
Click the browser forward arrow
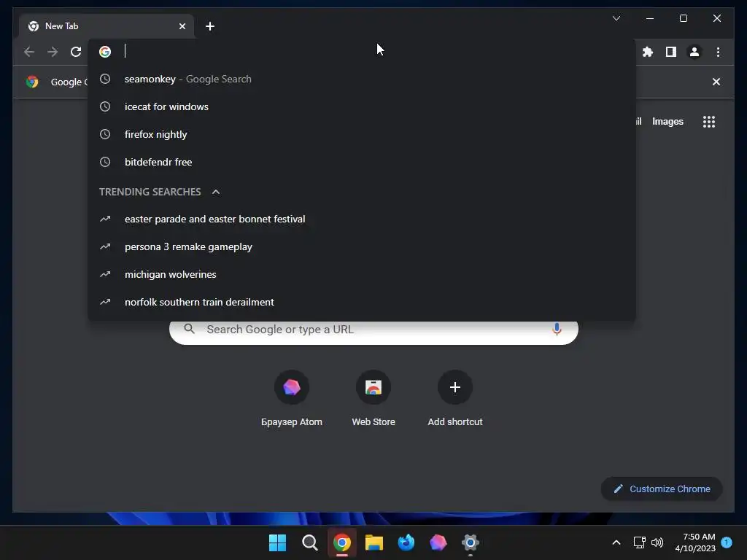point(53,52)
